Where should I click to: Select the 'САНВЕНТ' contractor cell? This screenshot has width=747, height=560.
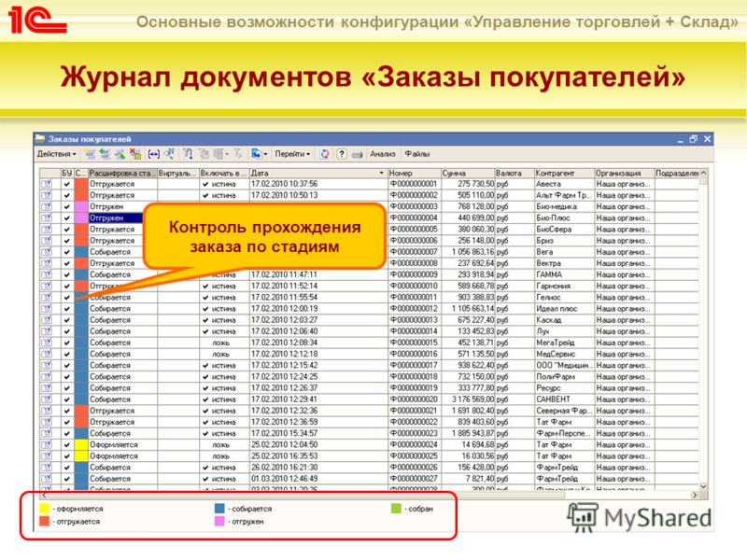(564, 399)
